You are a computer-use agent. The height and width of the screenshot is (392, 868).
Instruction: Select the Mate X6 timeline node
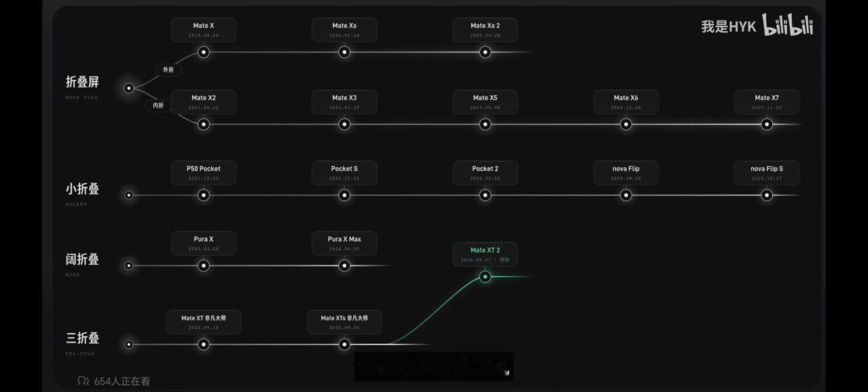pos(626,124)
